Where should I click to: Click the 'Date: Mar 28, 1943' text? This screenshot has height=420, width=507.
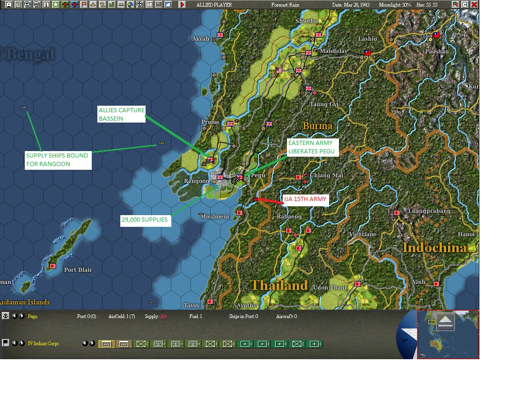(351, 5)
